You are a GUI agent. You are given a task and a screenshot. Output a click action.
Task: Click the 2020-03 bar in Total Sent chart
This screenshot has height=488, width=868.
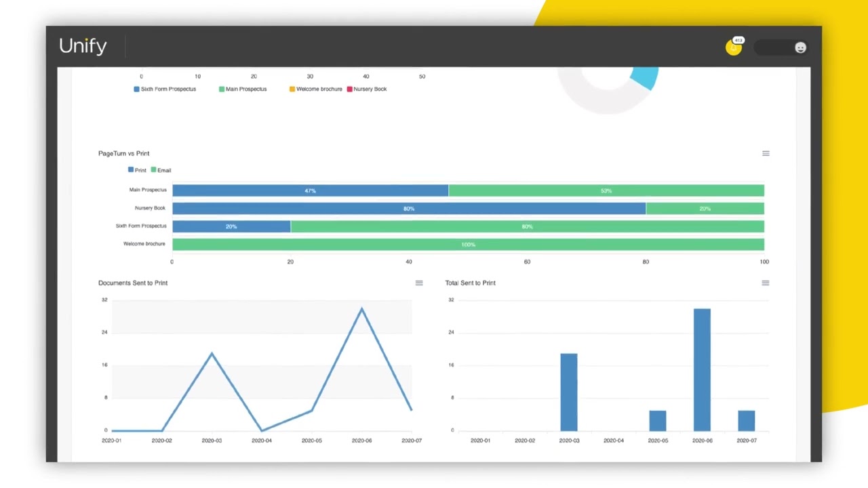pos(569,392)
